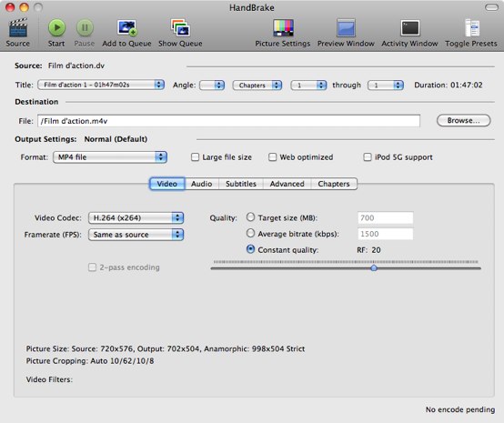The image size is (504, 423).
Task: Switch to the Subtitles tab
Action: click(241, 184)
